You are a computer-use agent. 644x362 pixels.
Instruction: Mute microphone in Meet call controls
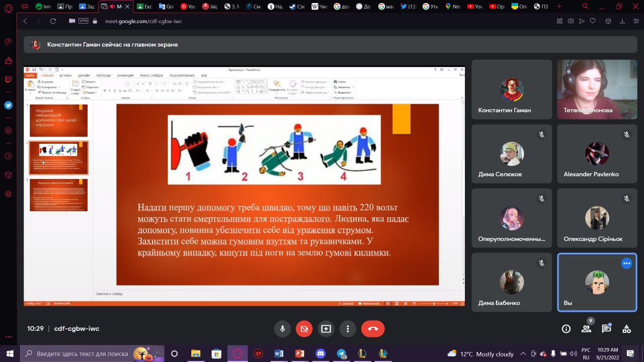282,329
